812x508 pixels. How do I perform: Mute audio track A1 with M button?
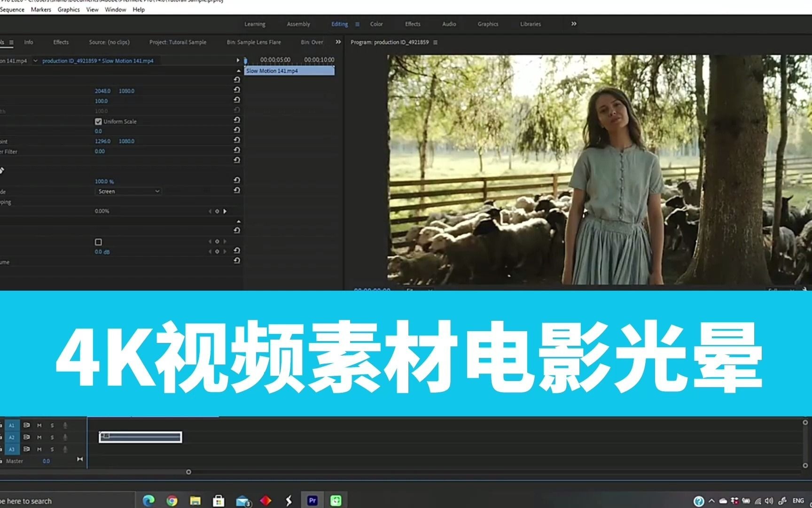[x=39, y=425]
